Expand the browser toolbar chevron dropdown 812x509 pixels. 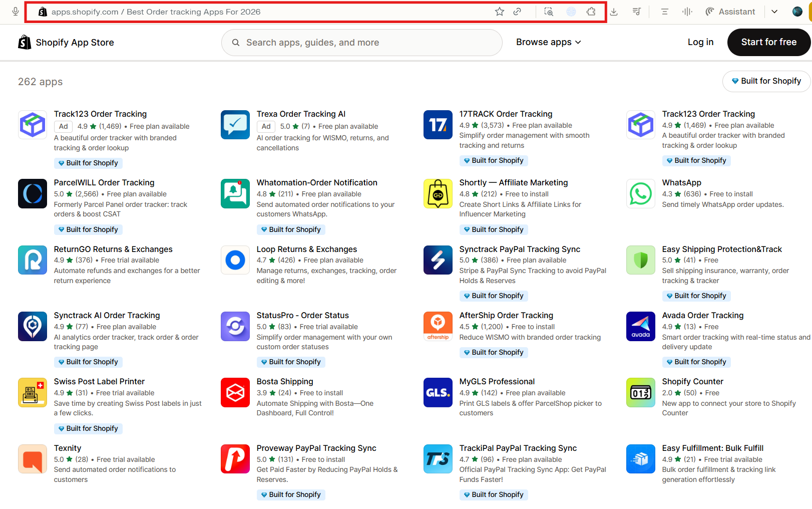(774, 12)
